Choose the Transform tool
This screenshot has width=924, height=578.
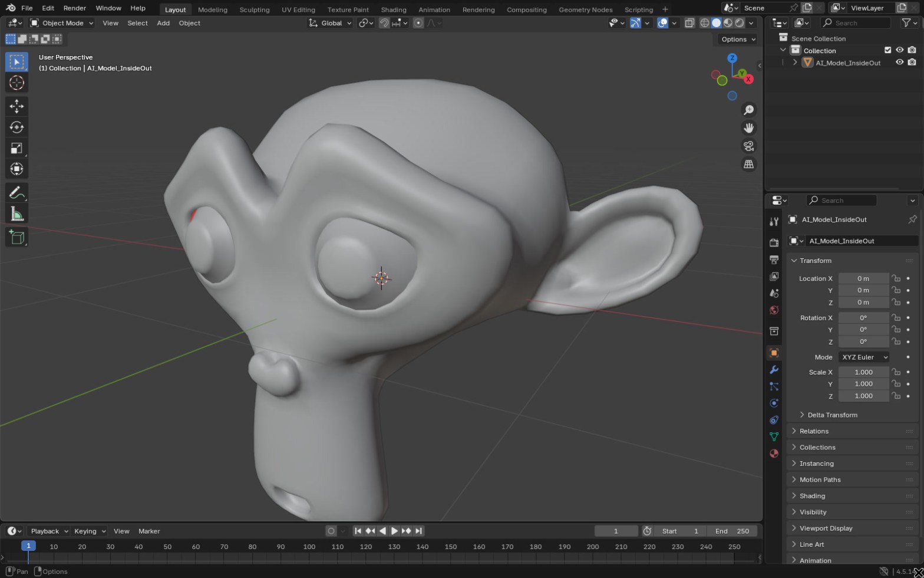pos(16,169)
